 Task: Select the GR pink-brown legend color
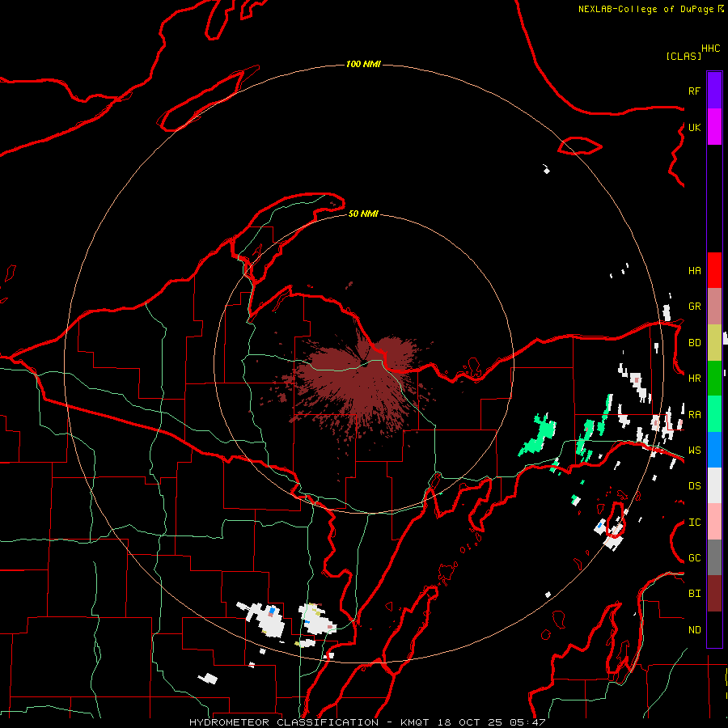(714, 306)
